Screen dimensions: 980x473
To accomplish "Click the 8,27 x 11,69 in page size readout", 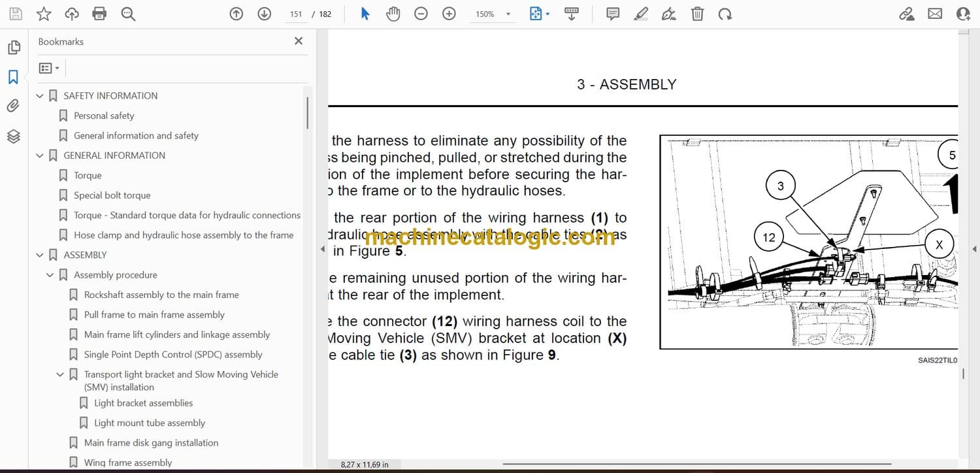I will (x=365, y=465).
